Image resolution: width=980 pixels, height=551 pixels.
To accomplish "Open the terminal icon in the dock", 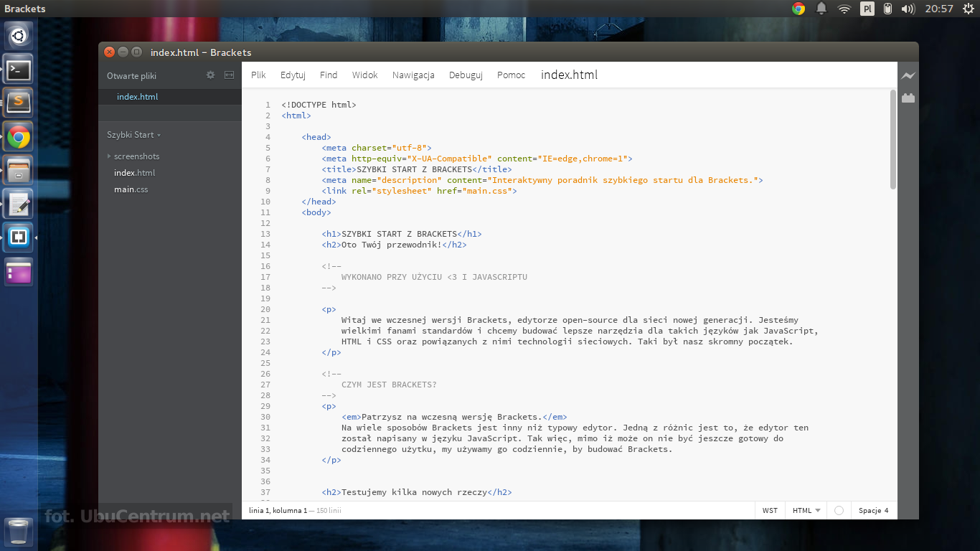I will pyautogui.click(x=17, y=69).
